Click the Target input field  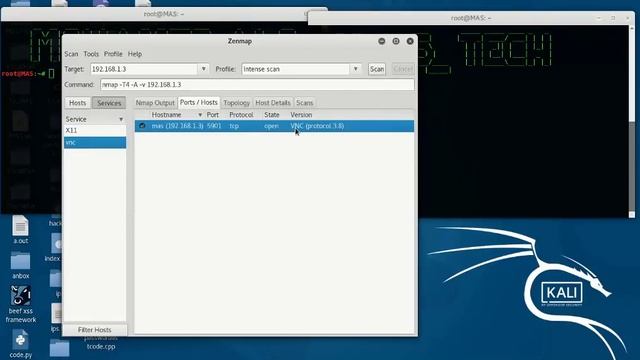144,69
